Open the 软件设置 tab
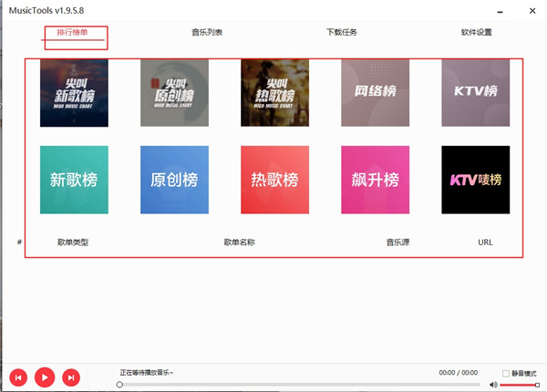Viewport: 547px width, 392px height. click(477, 33)
